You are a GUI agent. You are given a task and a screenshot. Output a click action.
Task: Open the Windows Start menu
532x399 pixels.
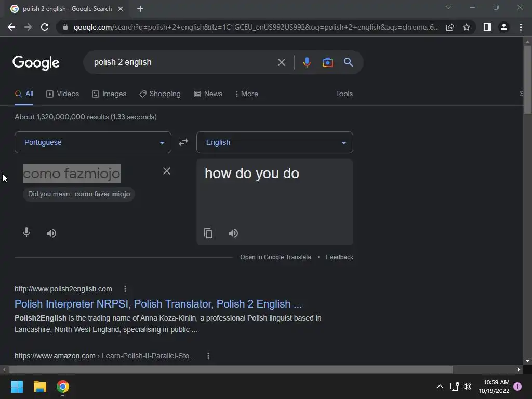[x=17, y=387]
